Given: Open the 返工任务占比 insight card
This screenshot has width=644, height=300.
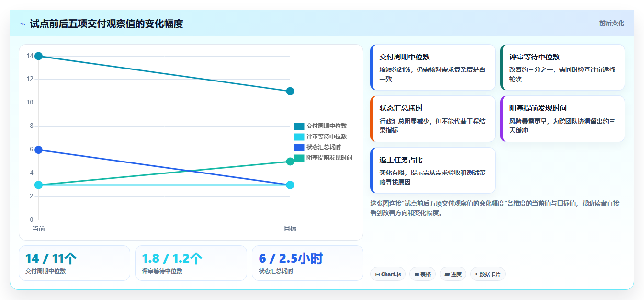Looking at the screenshot, I should click(433, 170).
